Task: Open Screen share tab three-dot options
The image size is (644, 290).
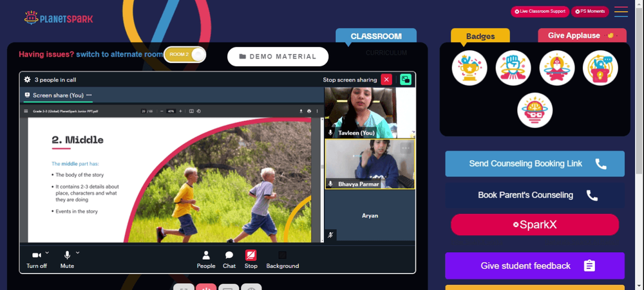Action: coord(89,95)
